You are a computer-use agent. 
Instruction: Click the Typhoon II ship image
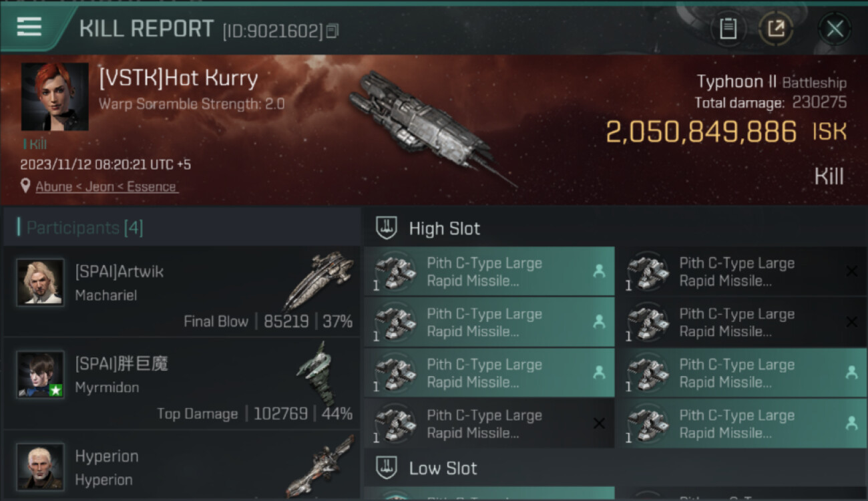pyautogui.click(x=427, y=127)
